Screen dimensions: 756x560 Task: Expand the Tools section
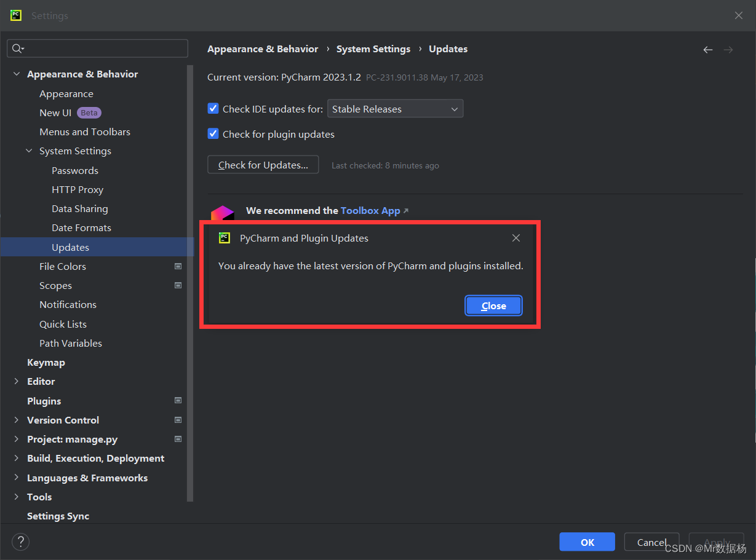[x=16, y=497]
